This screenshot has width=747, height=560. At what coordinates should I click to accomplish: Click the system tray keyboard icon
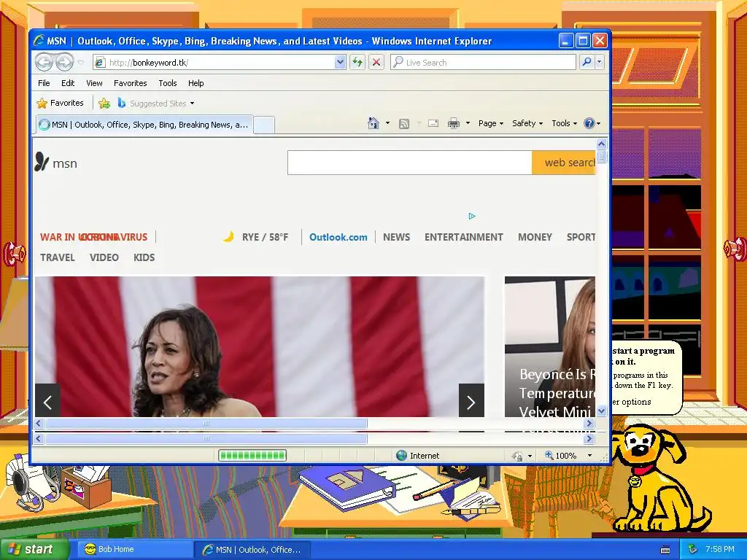pos(665,550)
